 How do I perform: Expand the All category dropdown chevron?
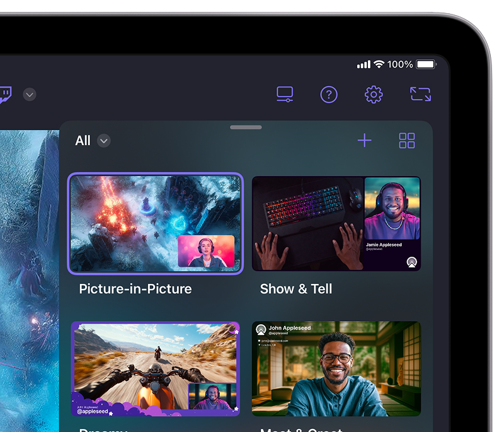[104, 141]
